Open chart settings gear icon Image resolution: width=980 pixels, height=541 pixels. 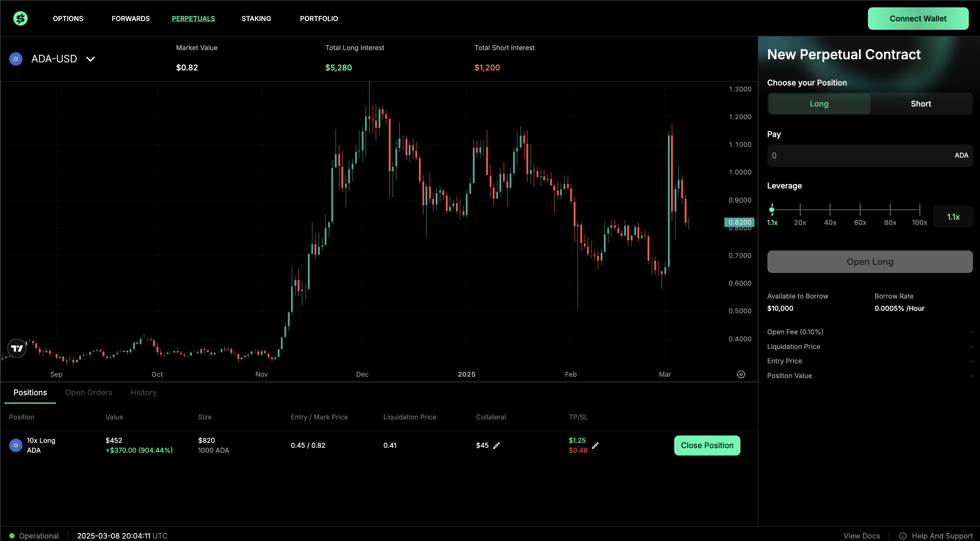click(741, 374)
